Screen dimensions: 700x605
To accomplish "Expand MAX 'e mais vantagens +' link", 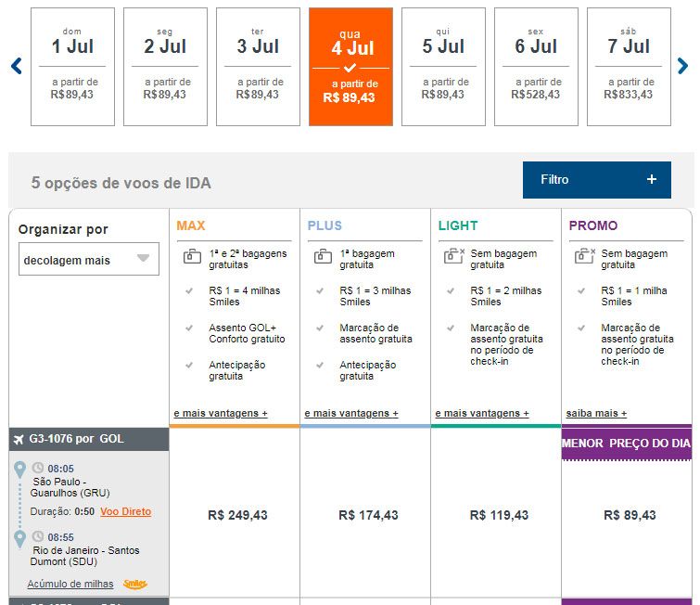I will [221, 413].
